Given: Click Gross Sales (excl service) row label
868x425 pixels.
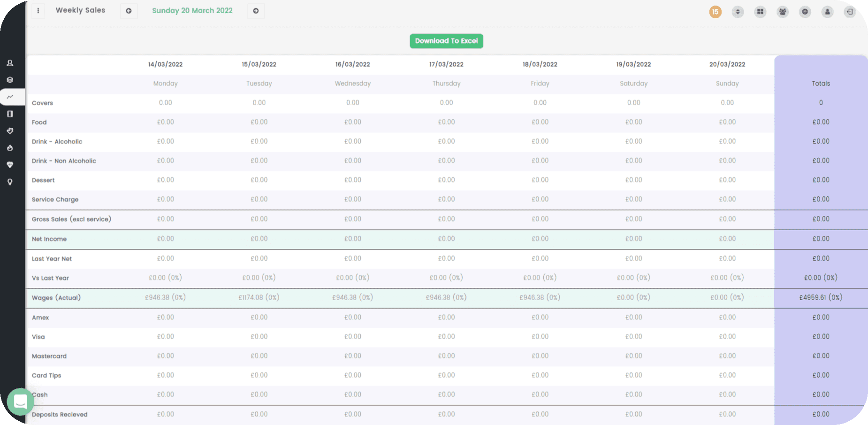Looking at the screenshot, I should click(x=71, y=219).
